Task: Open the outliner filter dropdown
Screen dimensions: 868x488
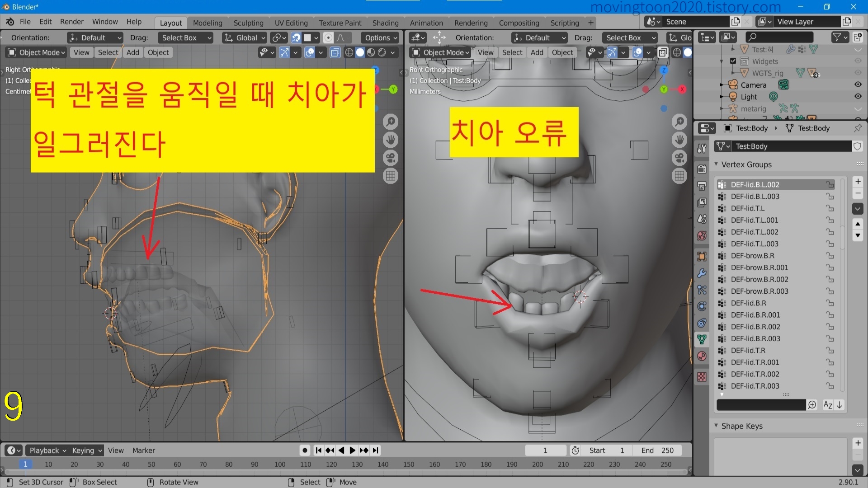Action: (x=840, y=38)
